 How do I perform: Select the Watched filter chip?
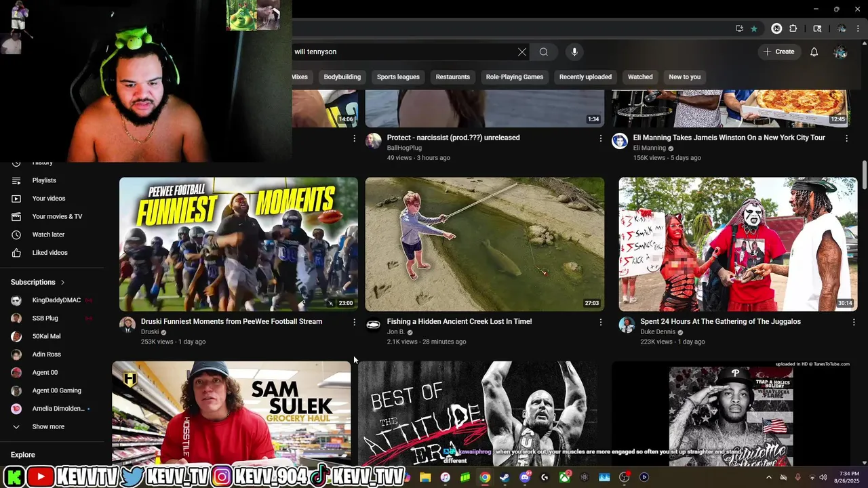click(x=640, y=77)
